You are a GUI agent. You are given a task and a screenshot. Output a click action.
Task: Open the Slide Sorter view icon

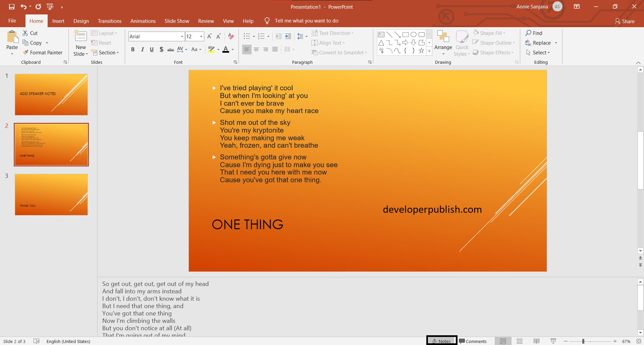(x=520, y=341)
